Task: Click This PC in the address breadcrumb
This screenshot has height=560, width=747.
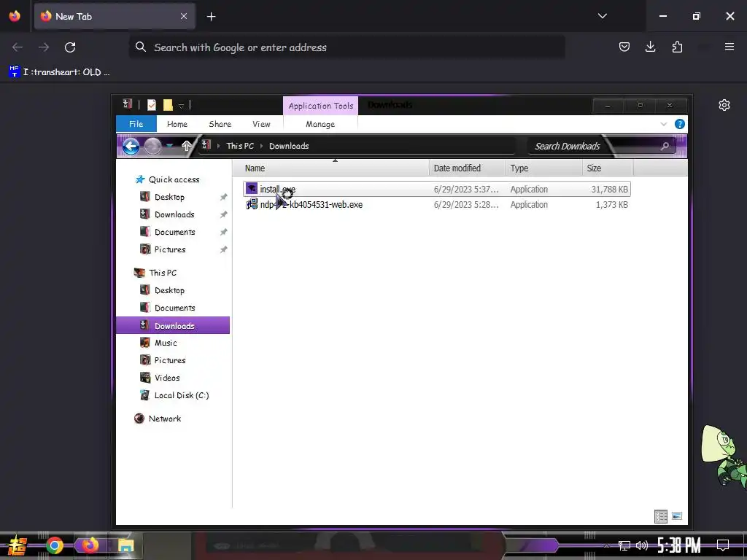Action: pos(240,146)
